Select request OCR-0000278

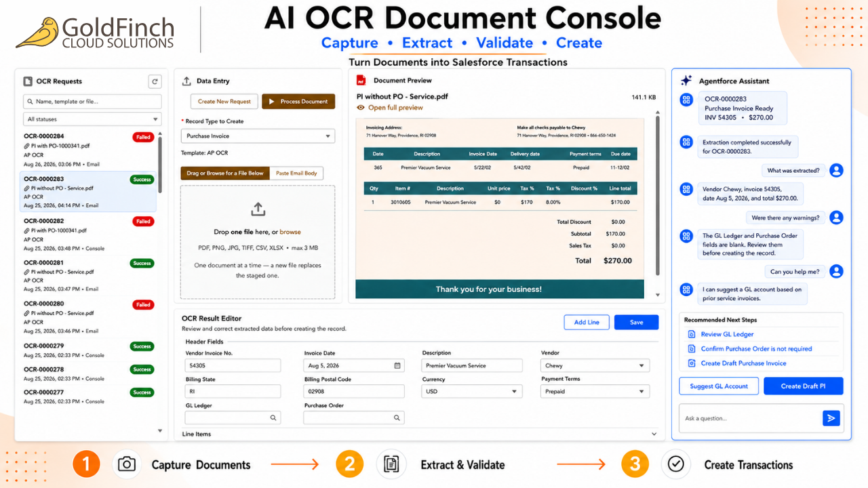tap(88, 373)
